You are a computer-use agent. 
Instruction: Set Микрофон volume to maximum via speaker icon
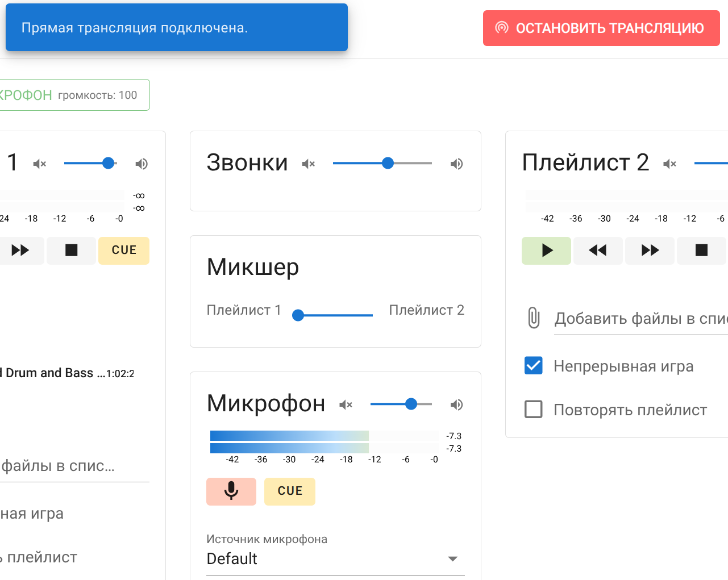click(456, 404)
